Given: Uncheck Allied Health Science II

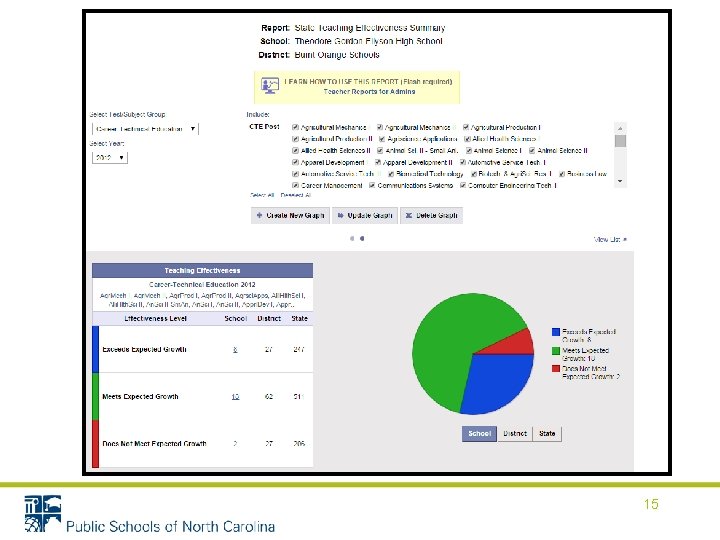Looking at the screenshot, I should click(x=296, y=151).
